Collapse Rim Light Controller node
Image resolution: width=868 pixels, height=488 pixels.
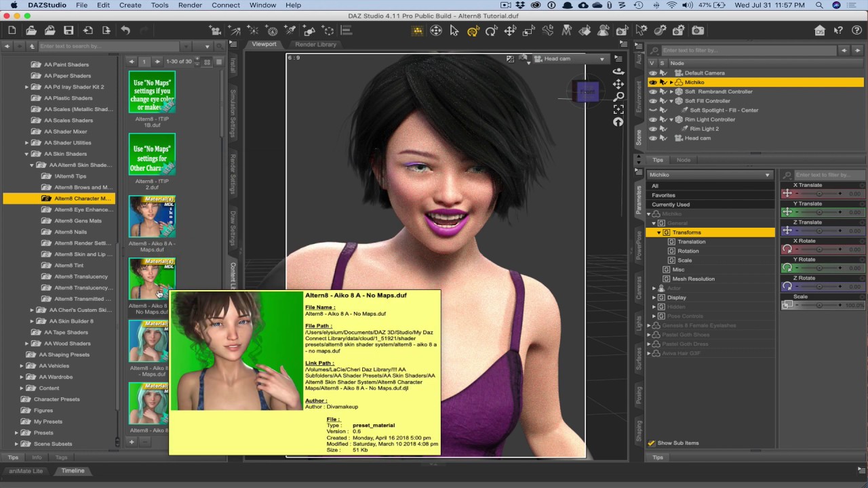[671, 119]
